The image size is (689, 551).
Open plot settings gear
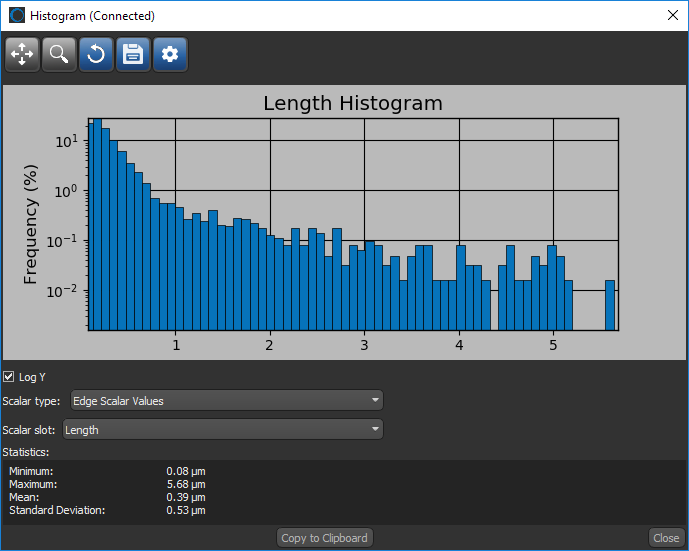coord(170,54)
